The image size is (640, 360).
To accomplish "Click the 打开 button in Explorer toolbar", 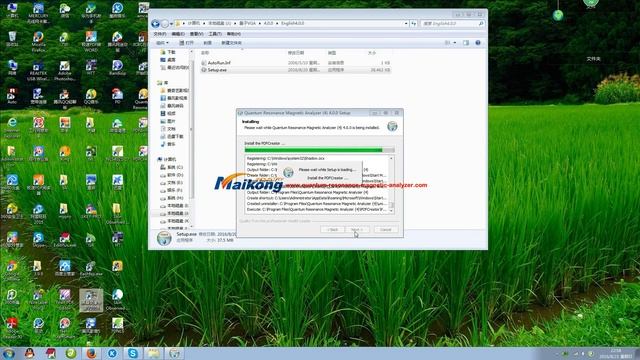I will tap(187, 43).
